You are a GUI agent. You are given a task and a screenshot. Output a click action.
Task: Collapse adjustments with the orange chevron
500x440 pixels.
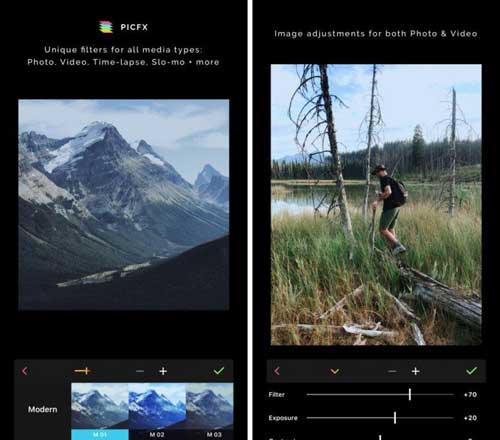pyautogui.click(x=335, y=371)
